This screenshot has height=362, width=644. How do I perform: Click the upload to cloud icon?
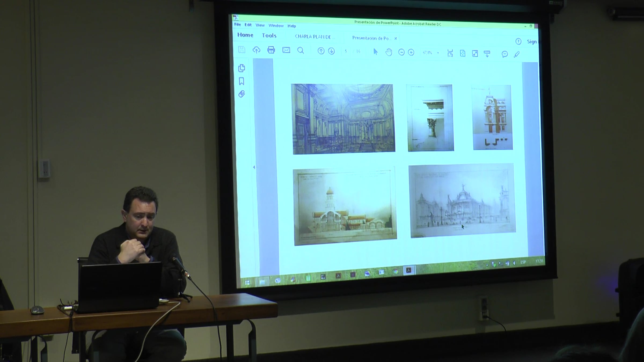click(257, 50)
